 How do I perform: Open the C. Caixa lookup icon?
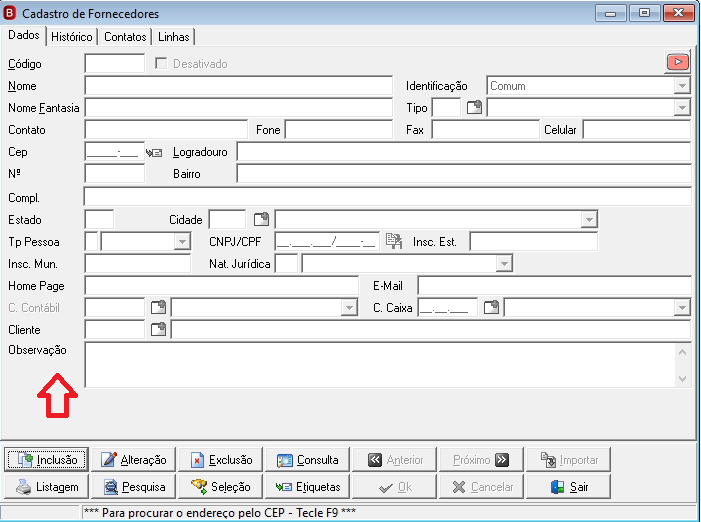[491, 307]
